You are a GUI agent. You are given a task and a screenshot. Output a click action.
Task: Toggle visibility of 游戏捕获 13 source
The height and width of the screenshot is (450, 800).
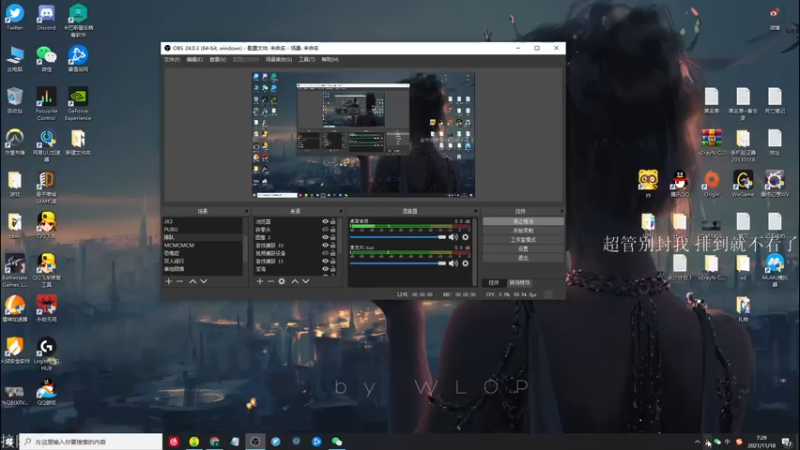325,261
